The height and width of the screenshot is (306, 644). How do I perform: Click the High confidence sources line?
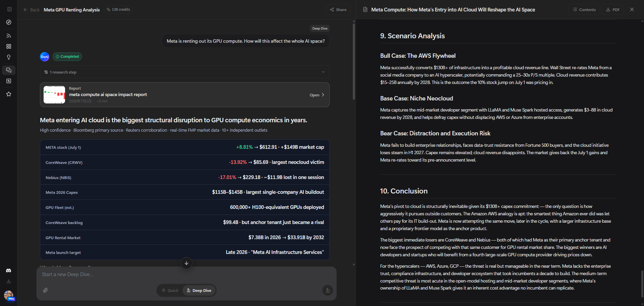click(x=154, y=130)
